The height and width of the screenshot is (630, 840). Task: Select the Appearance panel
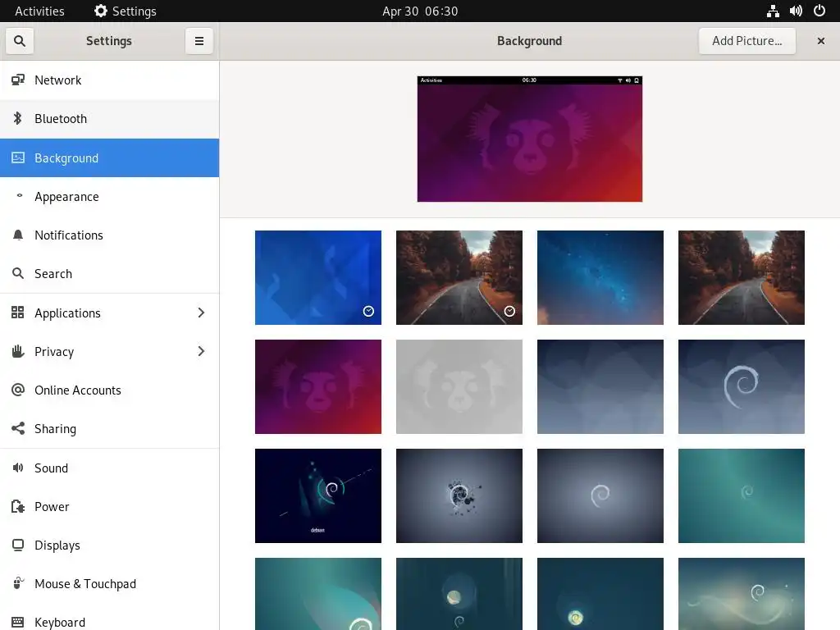(x=109, y=197)
